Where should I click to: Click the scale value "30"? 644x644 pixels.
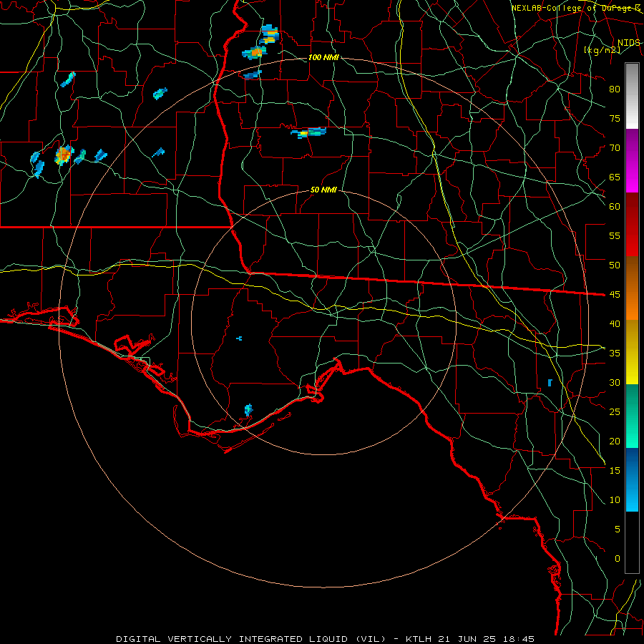coord(615,383)
